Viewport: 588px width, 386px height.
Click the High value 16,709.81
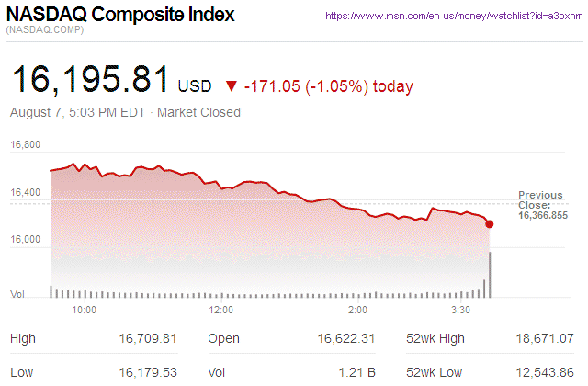(x=148, y=338)
